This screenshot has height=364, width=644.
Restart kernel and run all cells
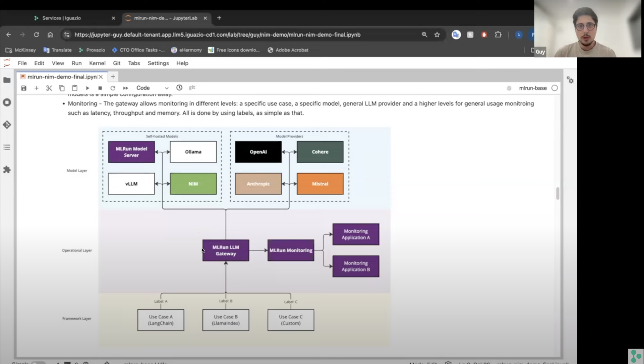125,88
